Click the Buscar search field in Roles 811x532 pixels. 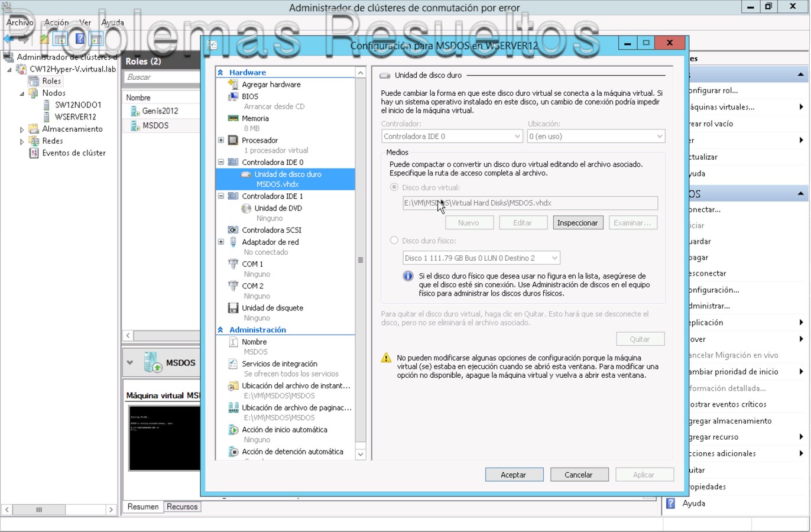click(x=161, y=77)
